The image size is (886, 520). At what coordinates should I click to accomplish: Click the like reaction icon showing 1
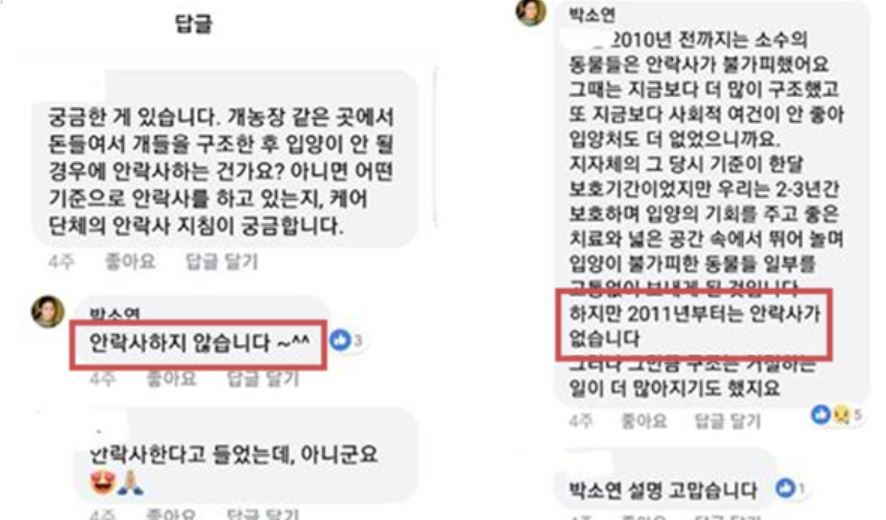[x=785, y=487]
